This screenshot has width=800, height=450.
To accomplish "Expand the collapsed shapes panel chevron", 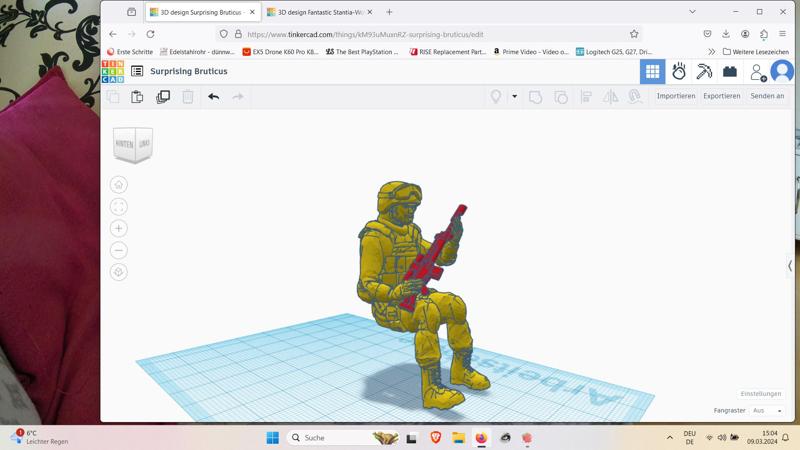I will (790, 266).
